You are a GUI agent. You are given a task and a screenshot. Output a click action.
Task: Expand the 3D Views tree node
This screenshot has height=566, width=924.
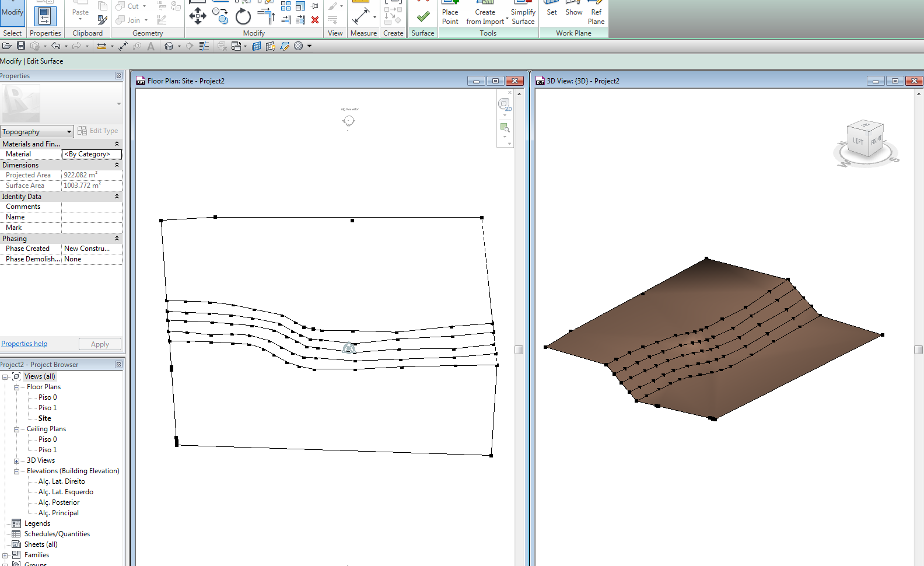coord(17,461)
